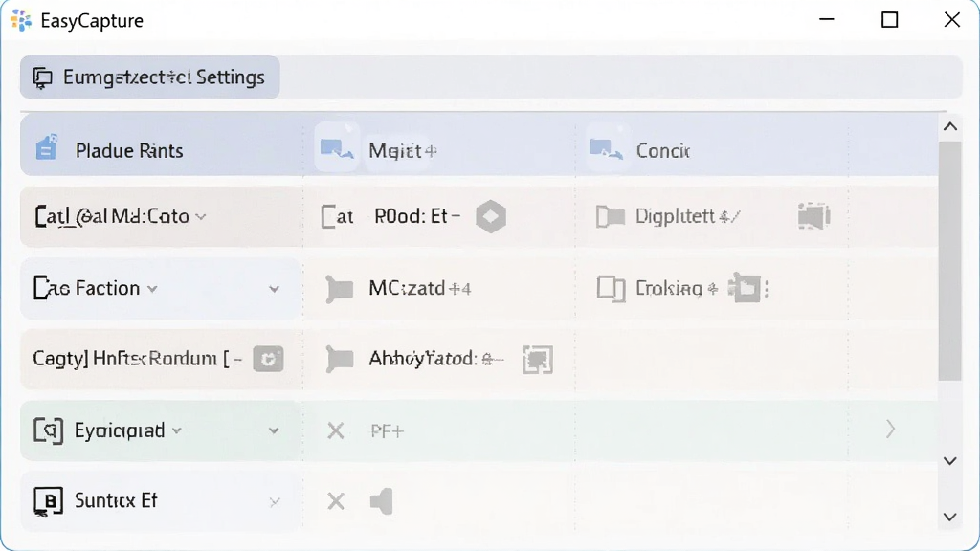This screenshot has width=980, height=551.
Task: Click the hexagon icon after R0od: Et
Action: click(x=491, y=217)
